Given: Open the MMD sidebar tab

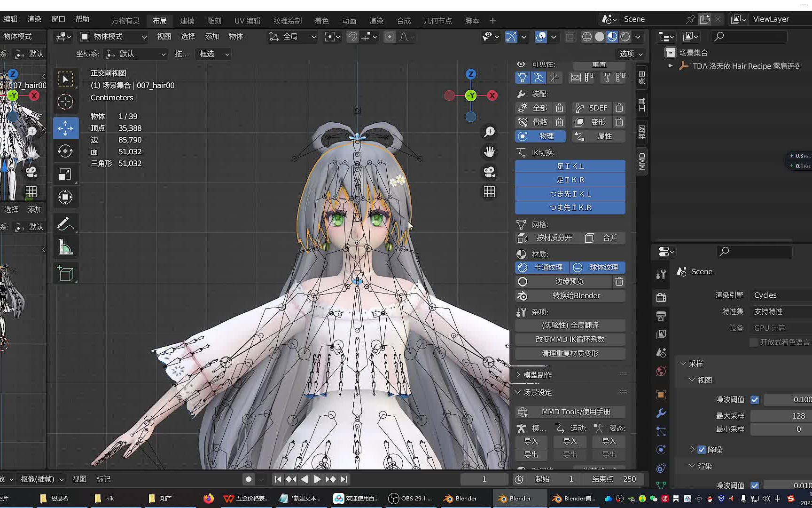Looking at the screenshot, I should 642,161.
